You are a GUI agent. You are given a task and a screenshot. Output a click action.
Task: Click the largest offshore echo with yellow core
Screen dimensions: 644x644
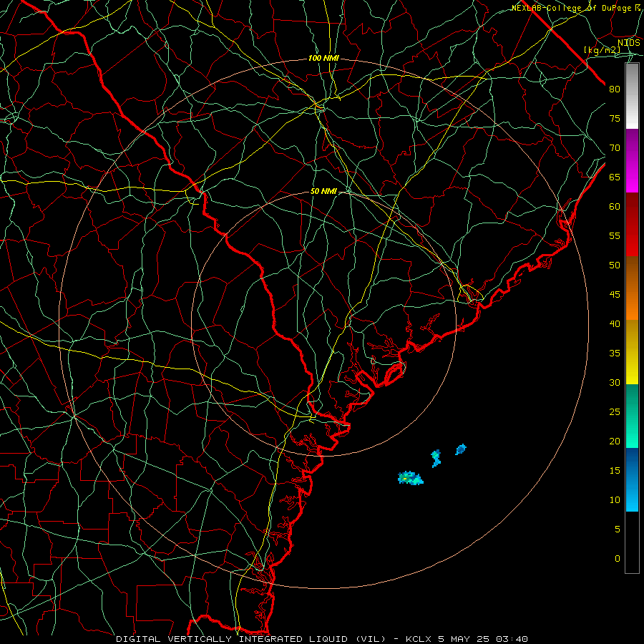click(x=410, y=478)
